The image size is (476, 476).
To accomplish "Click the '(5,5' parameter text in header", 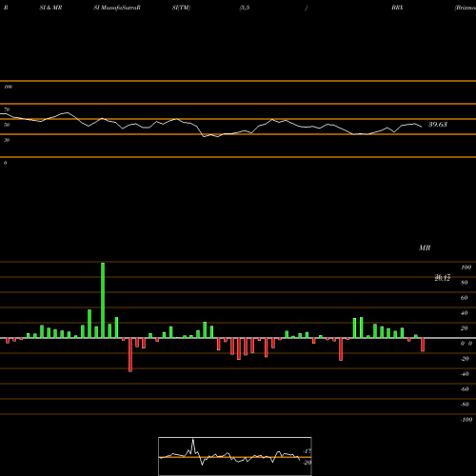I will [245, 8].
